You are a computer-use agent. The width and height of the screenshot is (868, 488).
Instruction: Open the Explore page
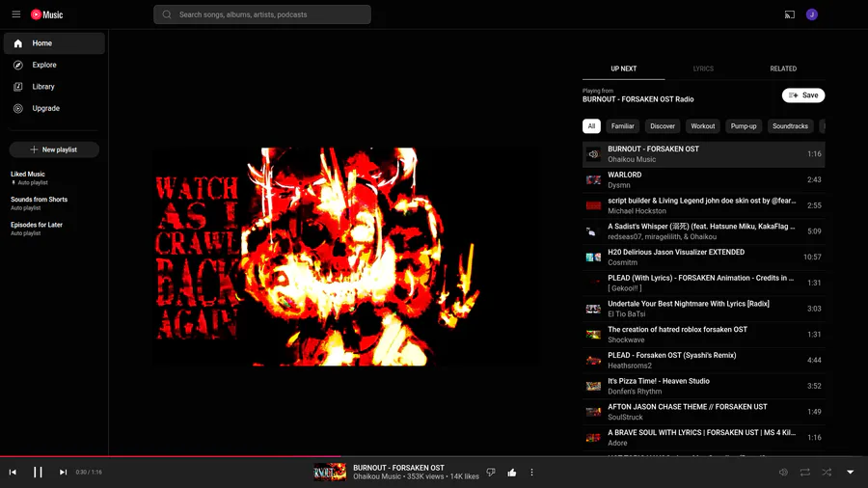pyautogui.click(x=54, y=65)
